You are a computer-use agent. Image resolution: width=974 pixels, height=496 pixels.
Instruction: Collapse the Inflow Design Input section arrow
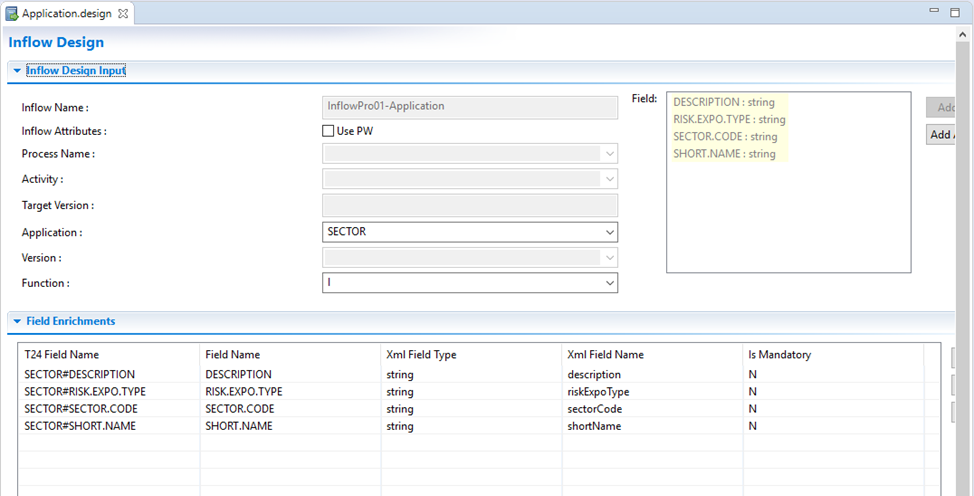pyautogui.click(x=17, y=71)
